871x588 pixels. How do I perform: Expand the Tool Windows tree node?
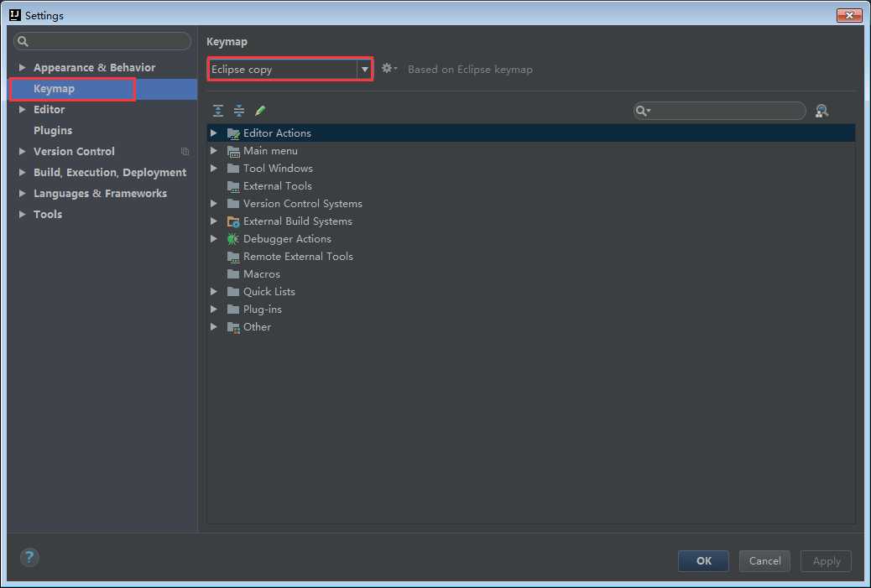pos(214,169)
